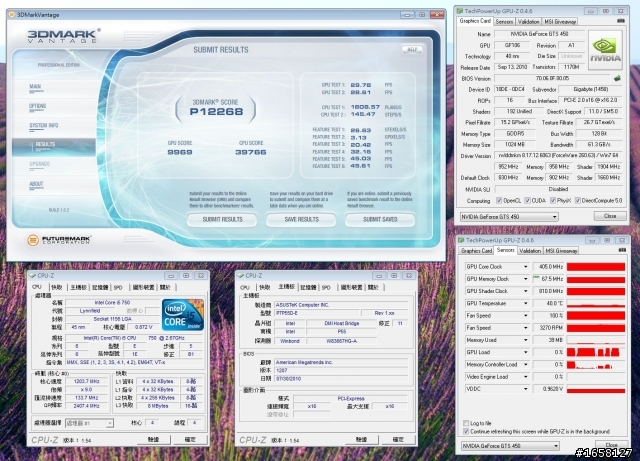This screenshot has height=461, width=640.
Task: Open the GeForce GTS 450 selector in Graphics Card window
Action: 509,217
